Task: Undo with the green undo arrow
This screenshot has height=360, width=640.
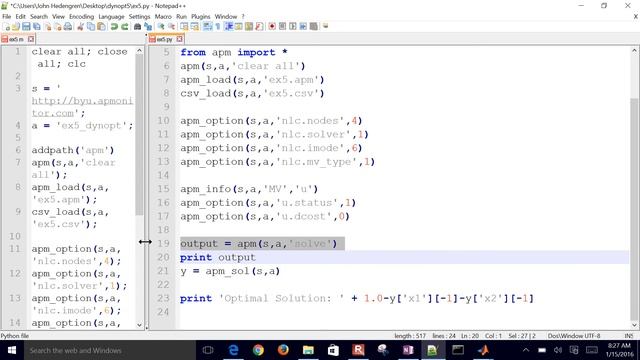Action: (x=114, y=27)
